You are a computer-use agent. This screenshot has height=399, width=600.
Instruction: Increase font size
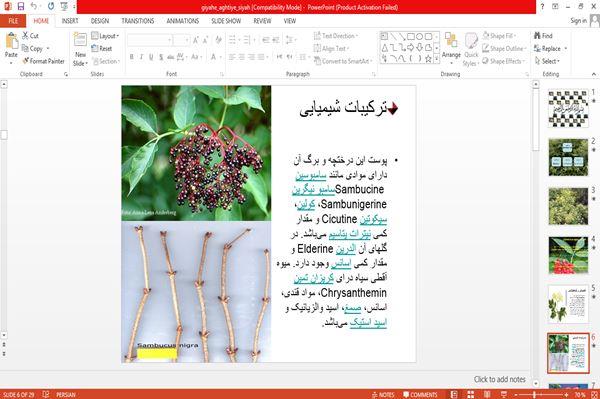coord(196,40)
